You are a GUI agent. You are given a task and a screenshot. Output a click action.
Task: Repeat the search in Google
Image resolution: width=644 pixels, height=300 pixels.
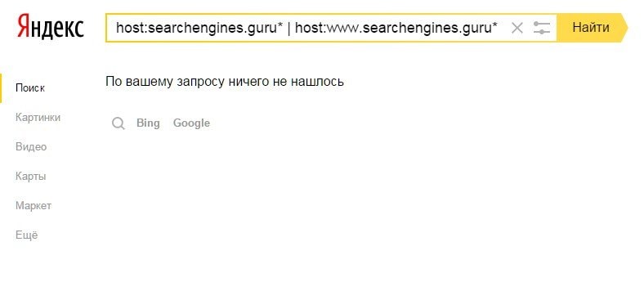point(191,123)
